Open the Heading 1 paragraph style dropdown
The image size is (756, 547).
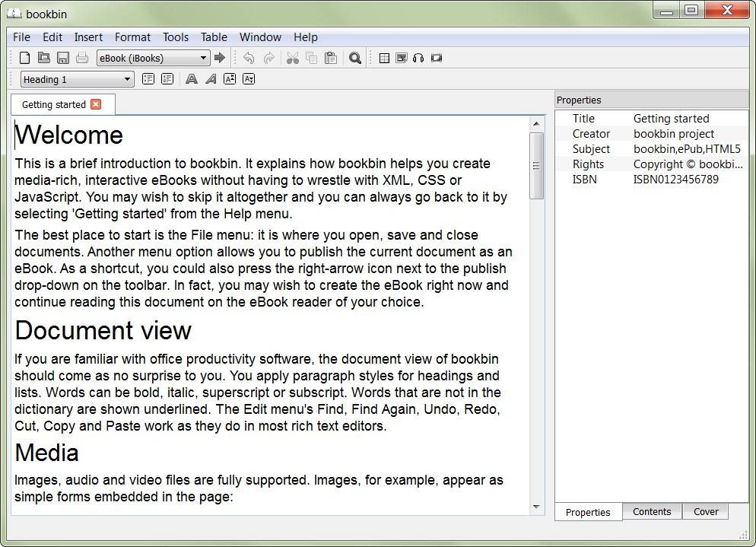[x=77, y=79]
